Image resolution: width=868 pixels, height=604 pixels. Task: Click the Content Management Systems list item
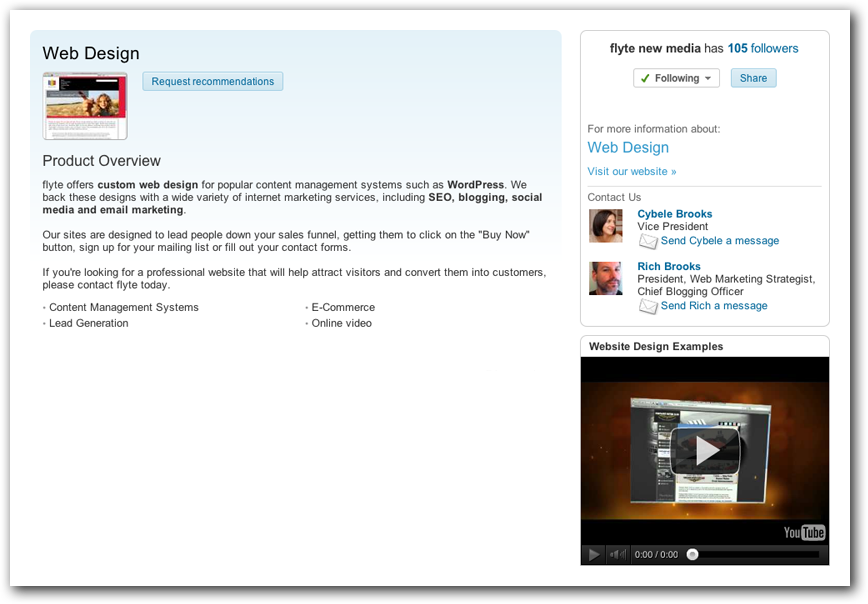click(123, 307)
